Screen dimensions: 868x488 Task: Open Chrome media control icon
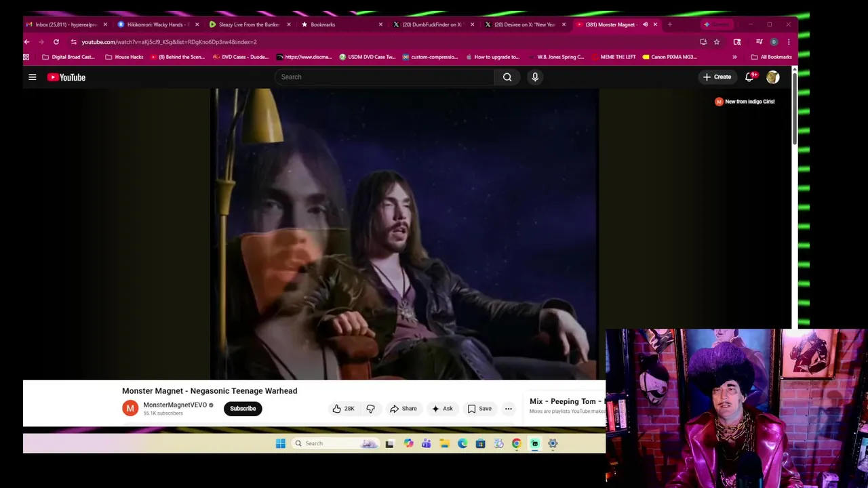759,42
